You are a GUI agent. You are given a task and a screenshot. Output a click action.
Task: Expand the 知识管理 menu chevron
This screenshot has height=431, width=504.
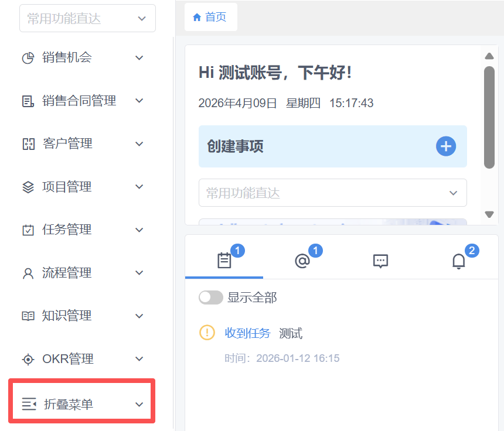pos(139,316)
